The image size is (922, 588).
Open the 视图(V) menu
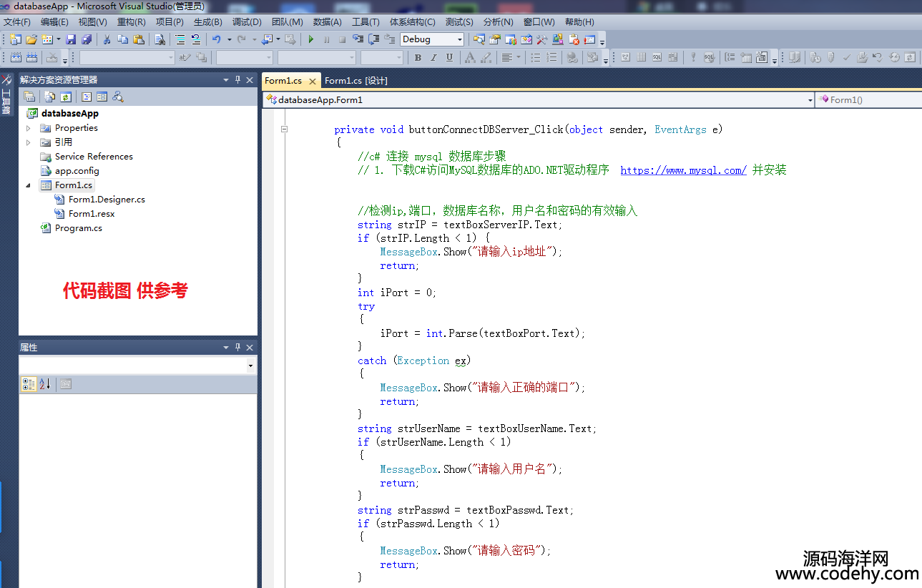(93, 22)
